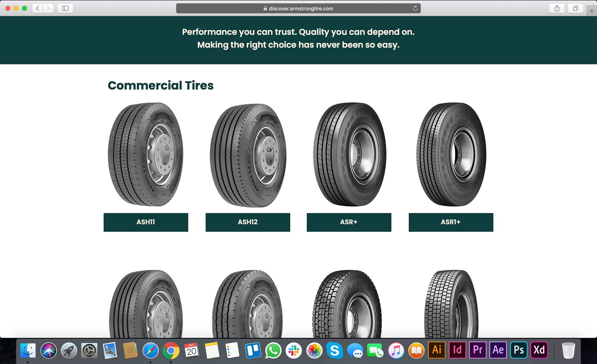
Task: Open Slack from the dock
Action: [x=294, y=351]
